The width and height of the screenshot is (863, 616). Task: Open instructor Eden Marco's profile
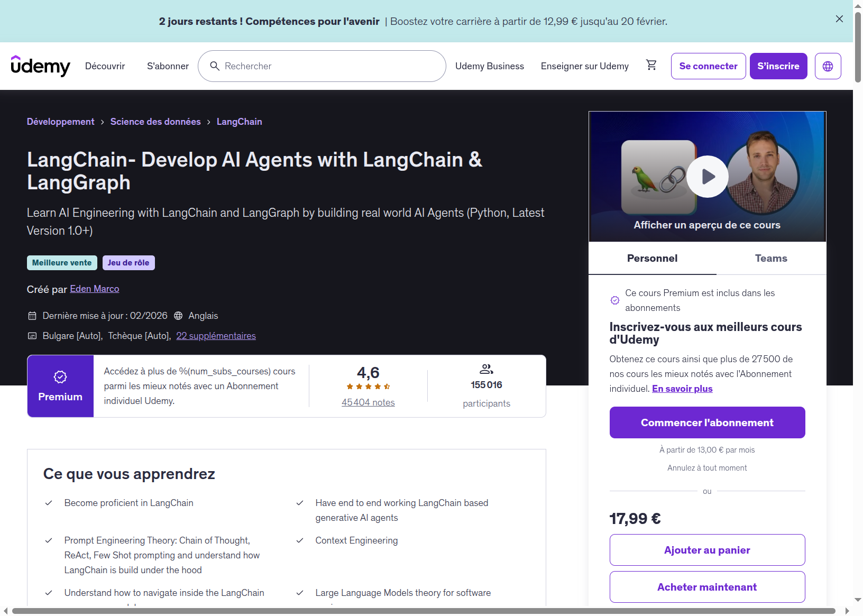coord(95,289)
